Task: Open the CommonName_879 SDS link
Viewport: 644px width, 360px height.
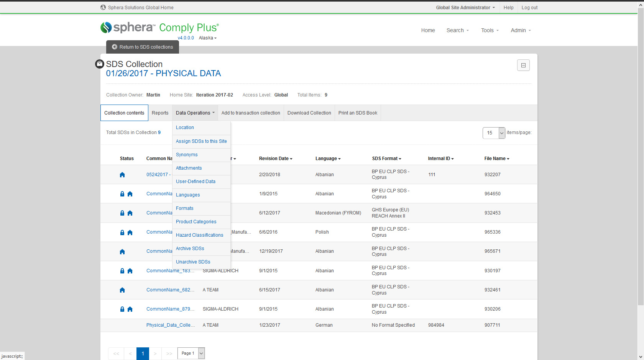Action: click(x=170, y=309)
